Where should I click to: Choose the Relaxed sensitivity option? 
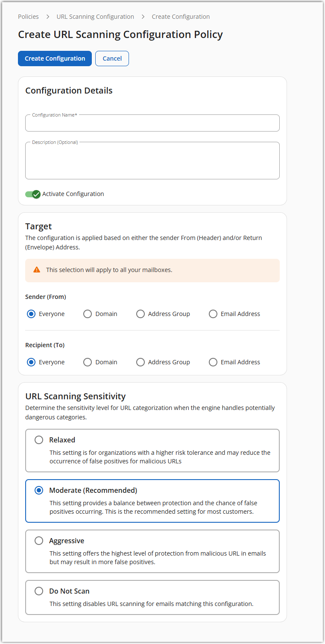coord(39,440)
